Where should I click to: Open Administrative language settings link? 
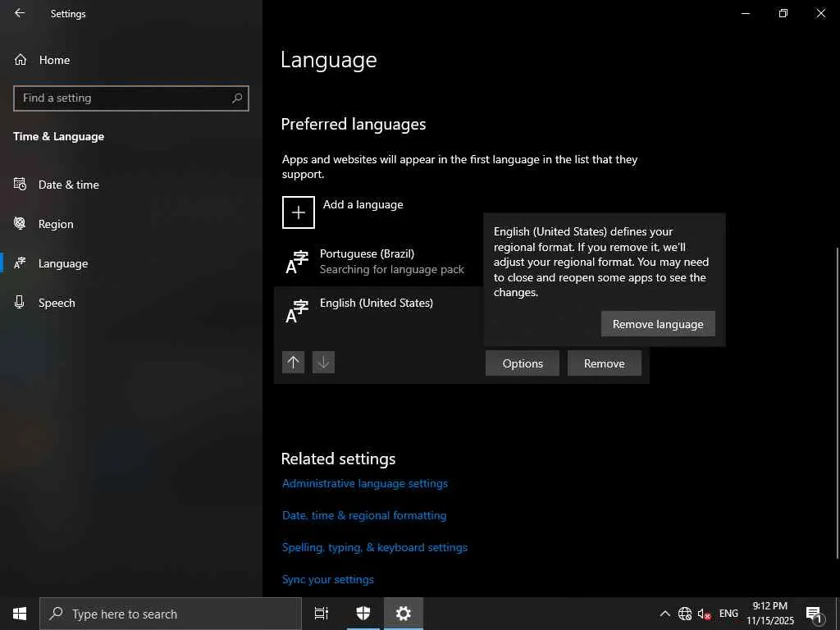click(x=365, y=483)
